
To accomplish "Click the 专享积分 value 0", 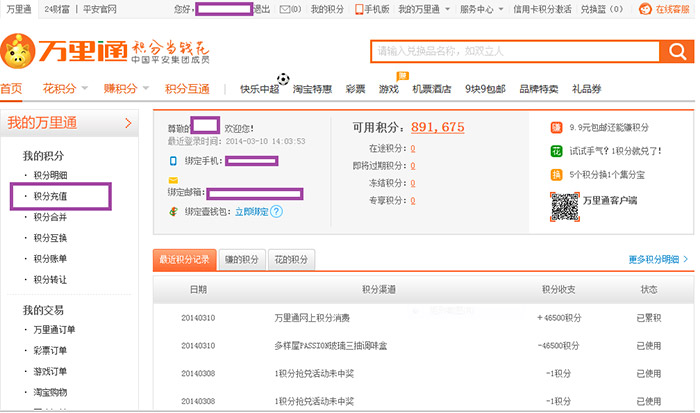I will 412,201.
